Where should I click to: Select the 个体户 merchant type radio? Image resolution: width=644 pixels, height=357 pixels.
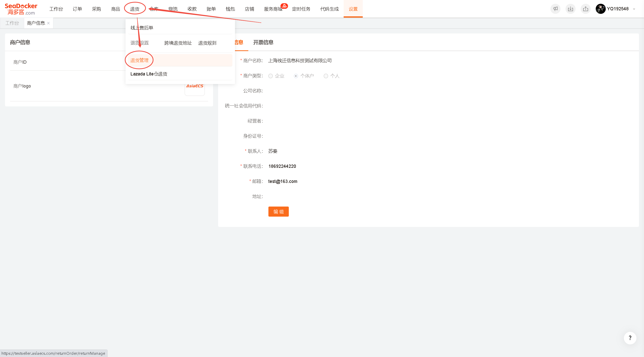(x=296, y=76)
